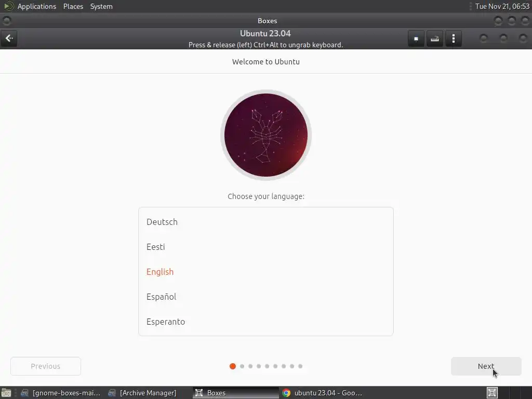The image size is (532, 399).
Task: Click the Ubuntu lobster mascot image
Action: (265, 135)
